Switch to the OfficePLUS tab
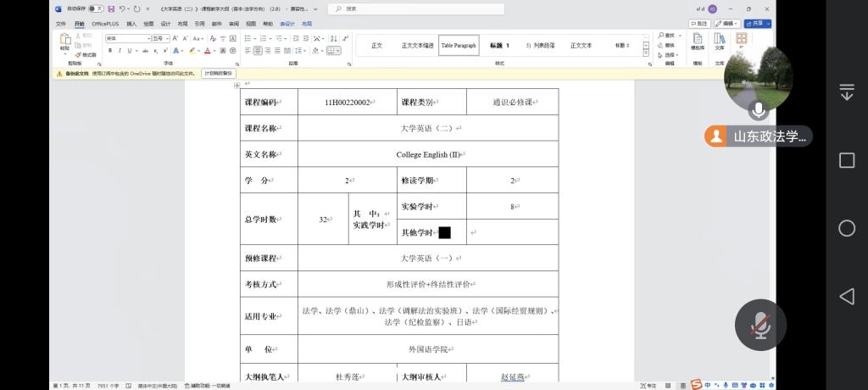 [x=105, y=24]
